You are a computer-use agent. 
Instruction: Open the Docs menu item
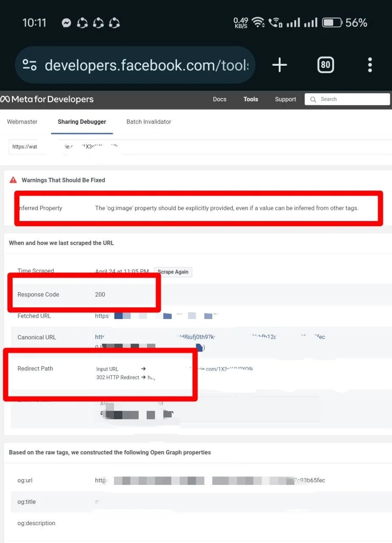tap(220, 99)
